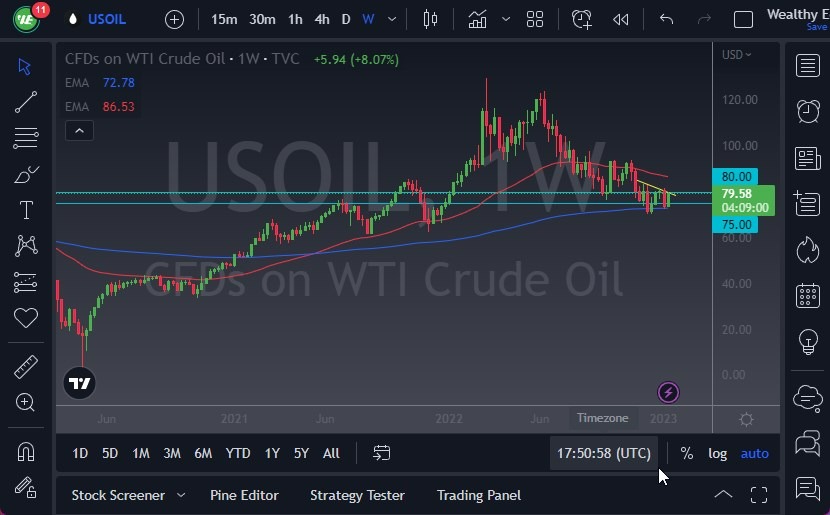
Task: Toggle magnet mode
Action: [x=25, y=451]
